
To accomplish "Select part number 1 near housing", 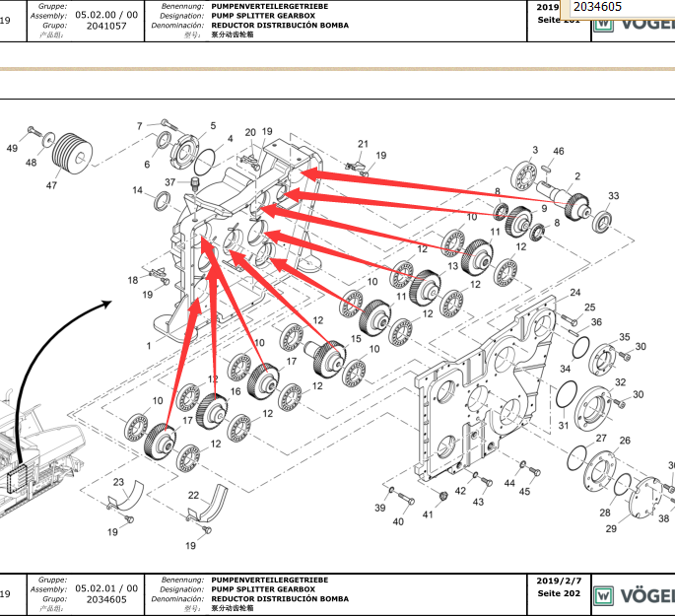I will point(149,346).
